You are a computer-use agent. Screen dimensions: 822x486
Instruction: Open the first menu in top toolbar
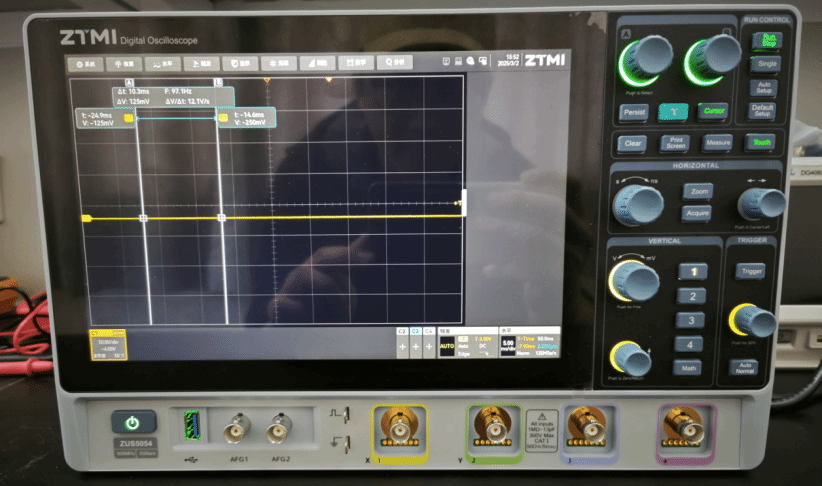click(x=86, y=63)
